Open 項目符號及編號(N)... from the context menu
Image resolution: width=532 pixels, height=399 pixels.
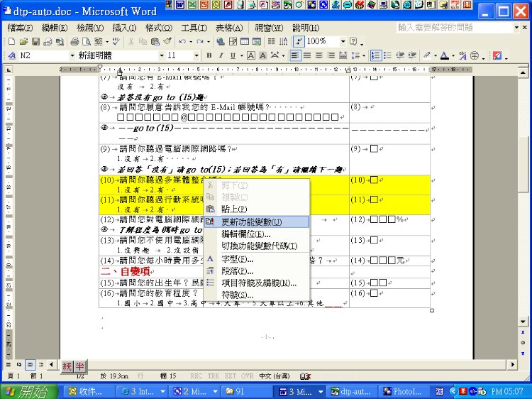(x=257, y=283)
